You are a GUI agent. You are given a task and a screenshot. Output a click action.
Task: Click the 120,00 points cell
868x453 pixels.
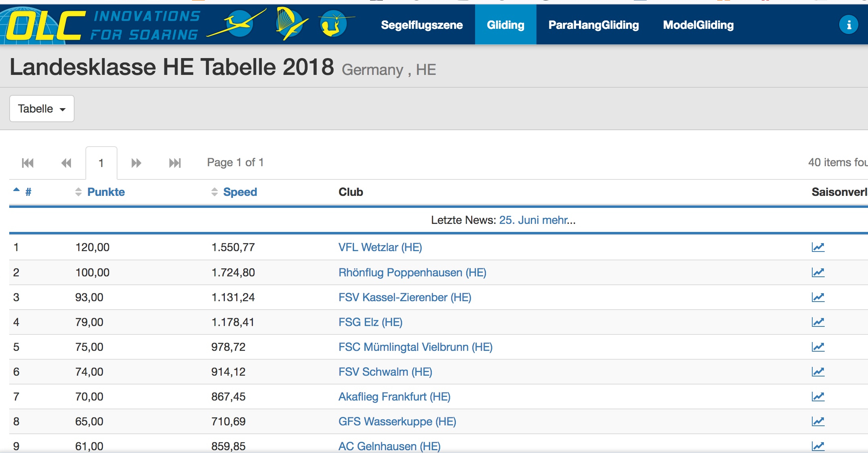click(x=92, y=247)
